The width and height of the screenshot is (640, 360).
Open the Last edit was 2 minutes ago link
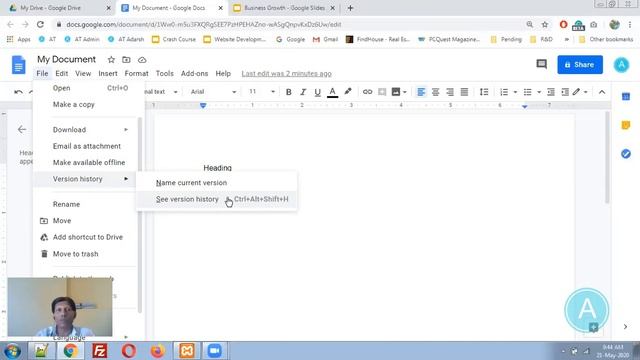click(x=286, y=74)
